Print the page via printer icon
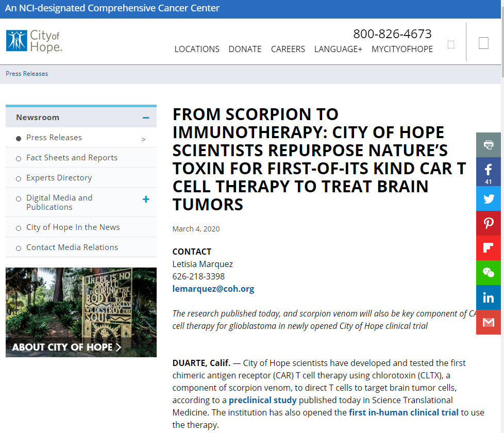 [488, 145]
